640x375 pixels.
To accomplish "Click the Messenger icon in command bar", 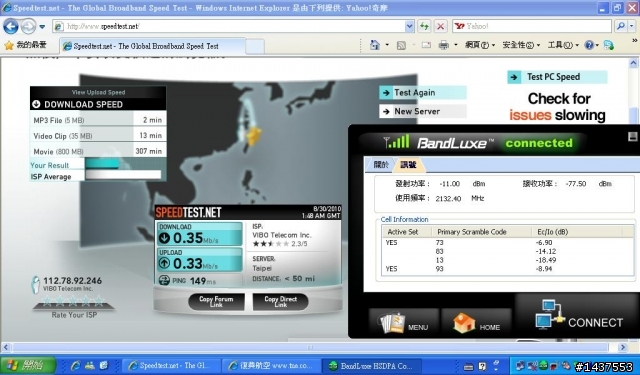I will click(x=608, y=45).
